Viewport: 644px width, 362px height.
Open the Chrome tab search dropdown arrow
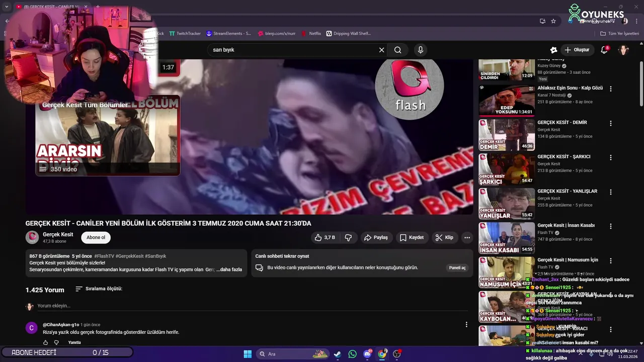pos(7,7)
